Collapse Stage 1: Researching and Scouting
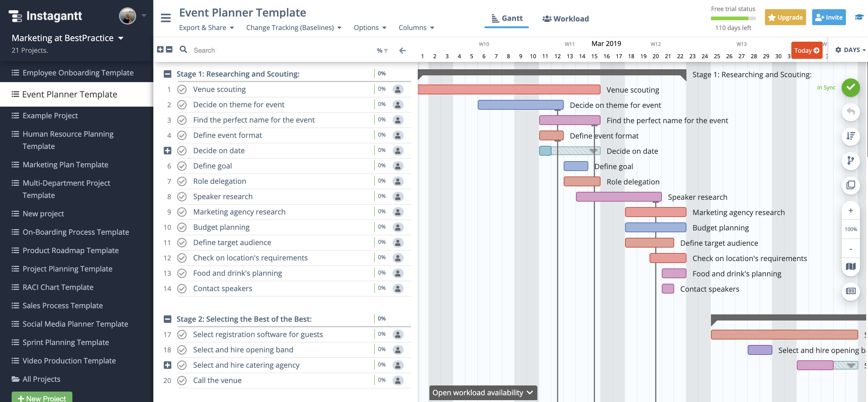Screen dimensions: 868x402 click(167, 74)
